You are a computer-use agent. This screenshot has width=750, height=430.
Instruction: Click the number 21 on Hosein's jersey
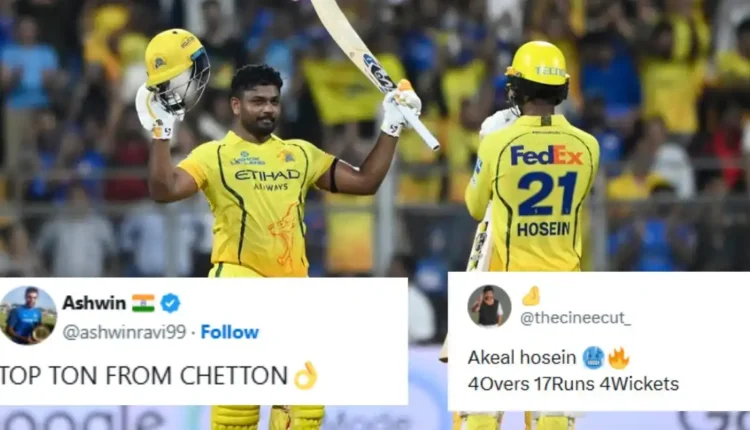(x=547, y=194)
